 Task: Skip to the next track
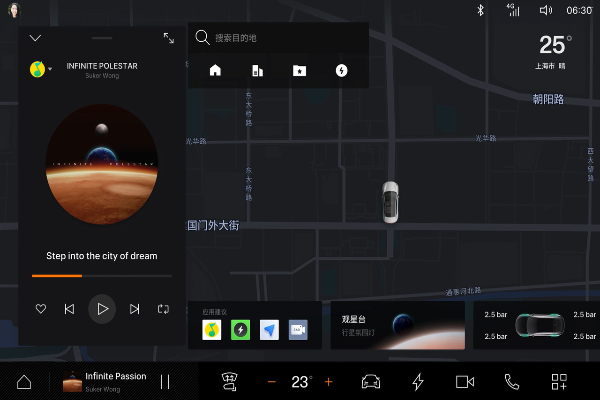tap(135, 309)
